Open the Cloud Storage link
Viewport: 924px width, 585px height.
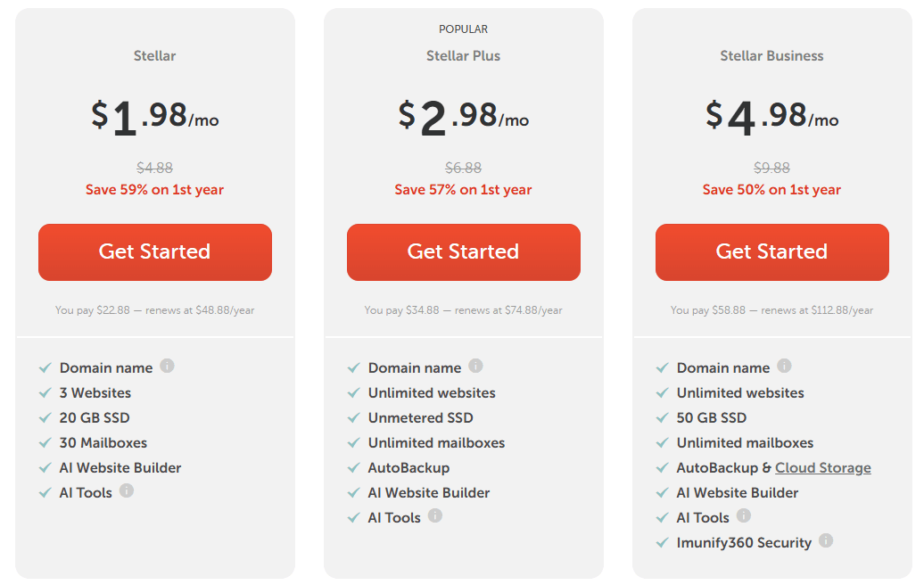click(823, 467)
